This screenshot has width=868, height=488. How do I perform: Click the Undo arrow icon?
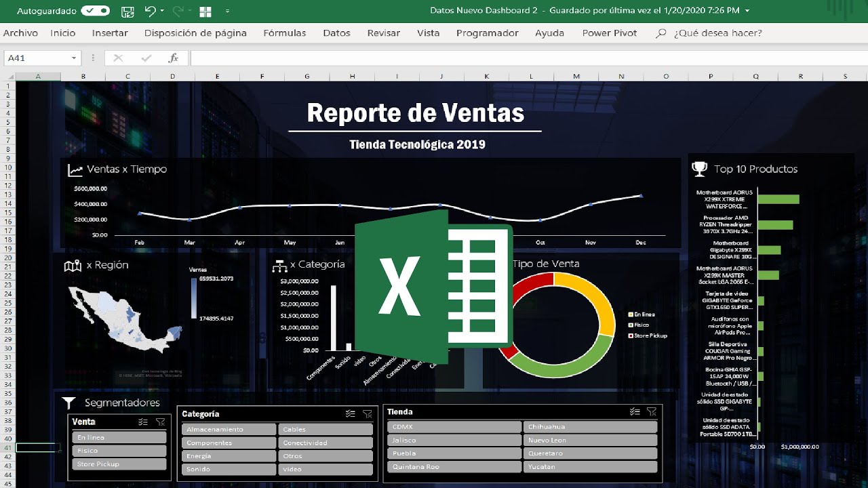(150, 11)
